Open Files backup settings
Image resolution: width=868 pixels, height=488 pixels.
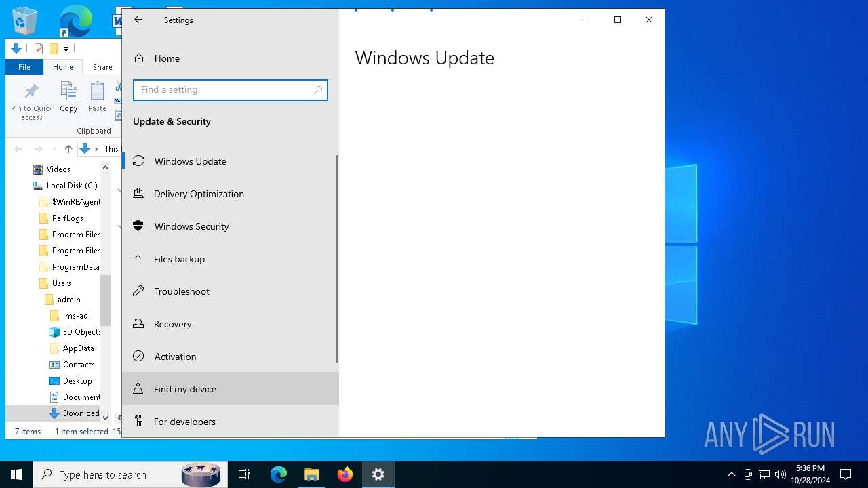click(x=230, y=259)
